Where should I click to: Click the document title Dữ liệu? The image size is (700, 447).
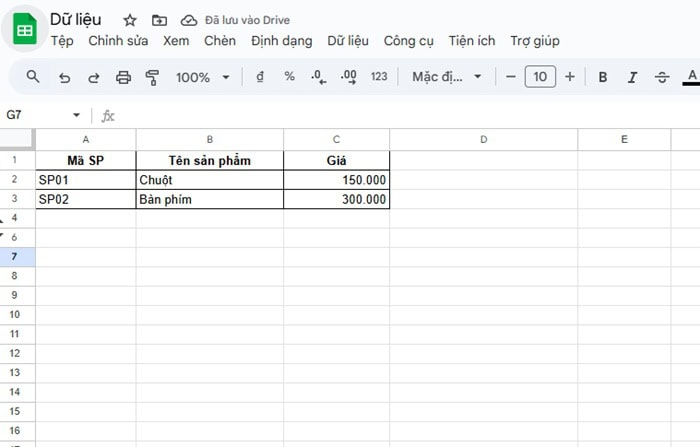tap(75, 20)
